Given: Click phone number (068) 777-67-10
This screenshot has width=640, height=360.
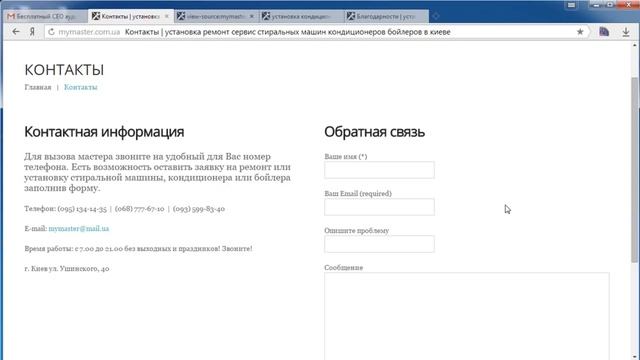Looking at the screenshot, I should point(140,209).
